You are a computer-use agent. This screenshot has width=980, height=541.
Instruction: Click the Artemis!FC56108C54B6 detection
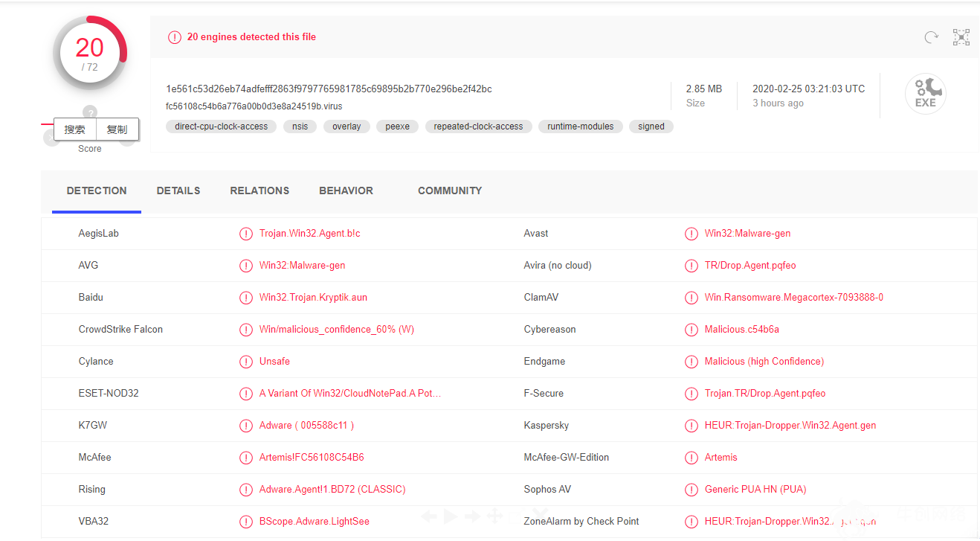pyautogui.click(x=312, y=458)
